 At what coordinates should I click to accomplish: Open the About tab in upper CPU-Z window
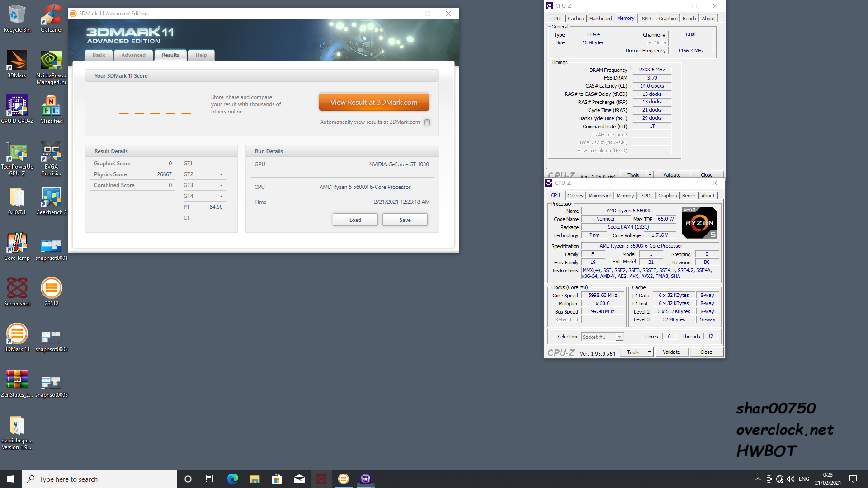point(708,19)
